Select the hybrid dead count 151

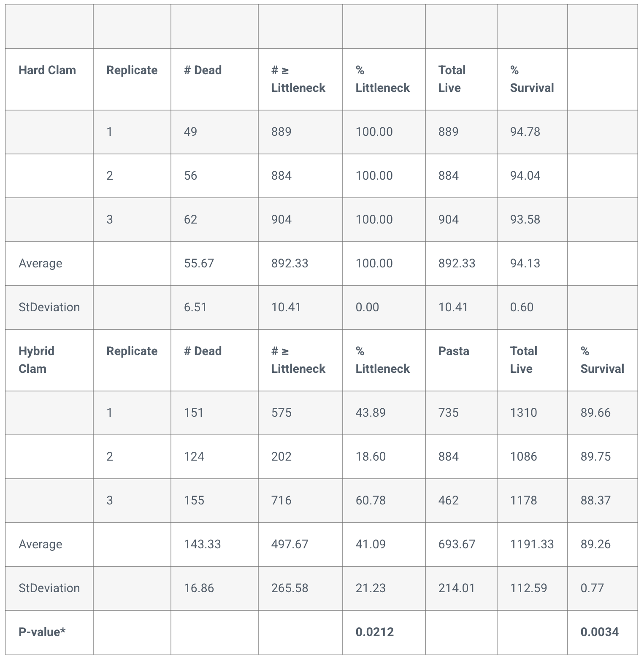(x=194, y=413)
